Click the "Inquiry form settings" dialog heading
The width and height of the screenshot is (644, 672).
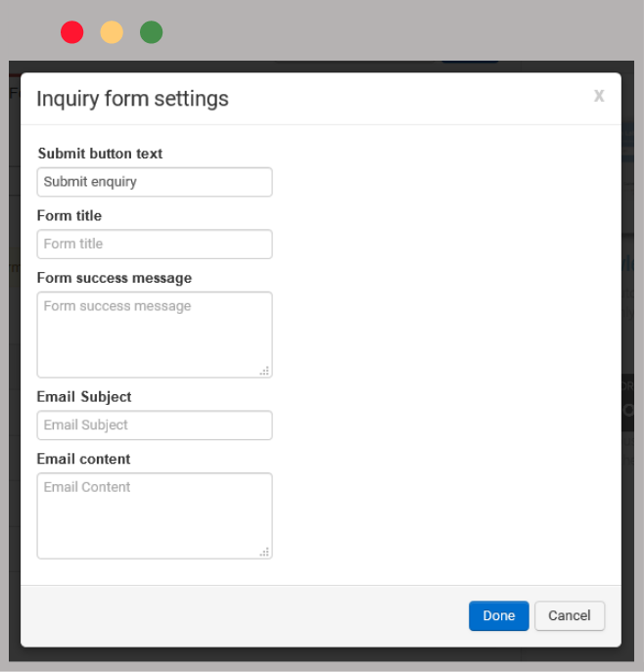(132, 99)
